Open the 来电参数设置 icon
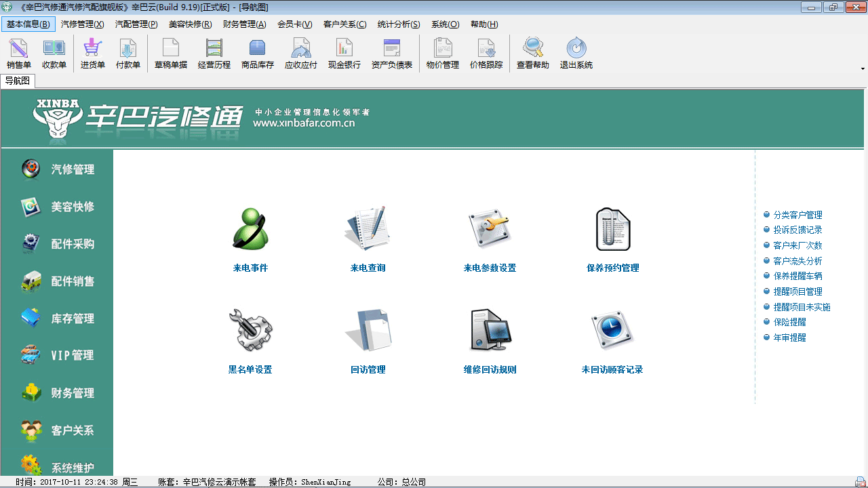This screenshot has width=868, height=488. 490,229
